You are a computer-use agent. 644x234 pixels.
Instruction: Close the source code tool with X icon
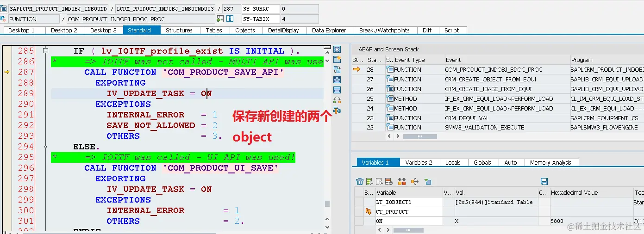pos(337,49)
